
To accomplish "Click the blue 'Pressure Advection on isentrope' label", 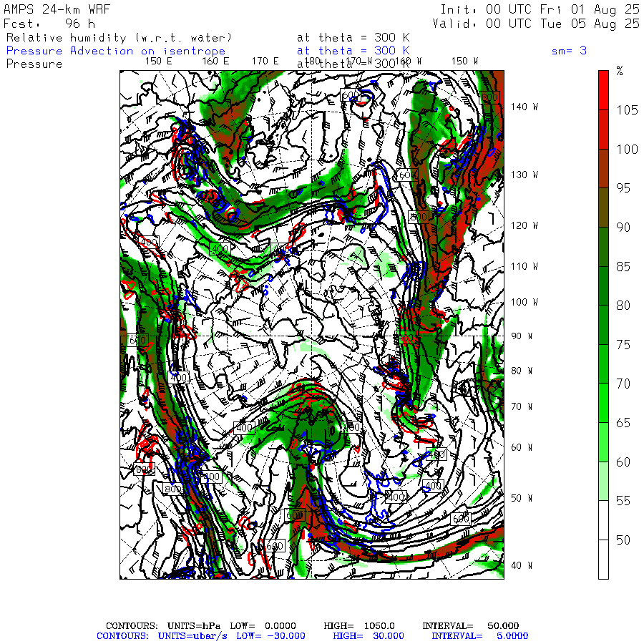I will pos(116,51).
